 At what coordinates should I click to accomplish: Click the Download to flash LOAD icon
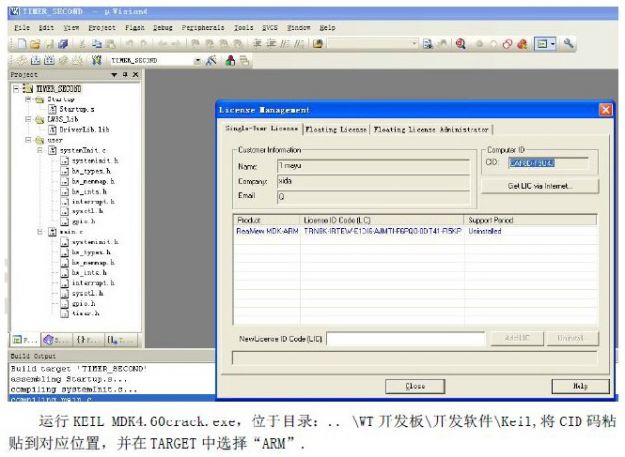click(x=96, y=60)
